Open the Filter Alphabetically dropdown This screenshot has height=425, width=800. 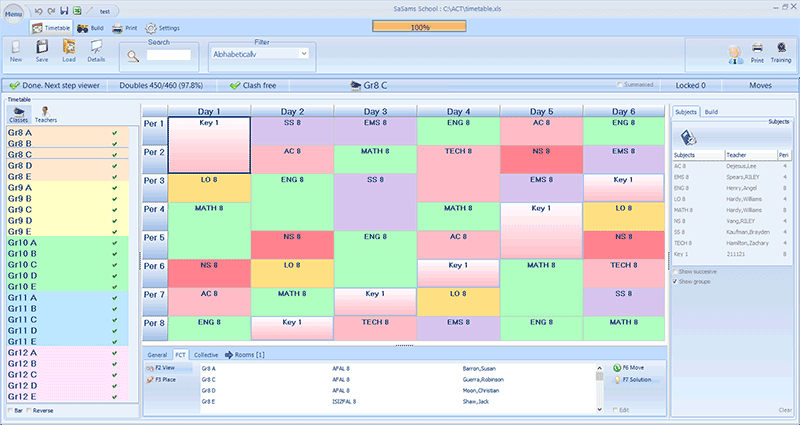(304, 54)
